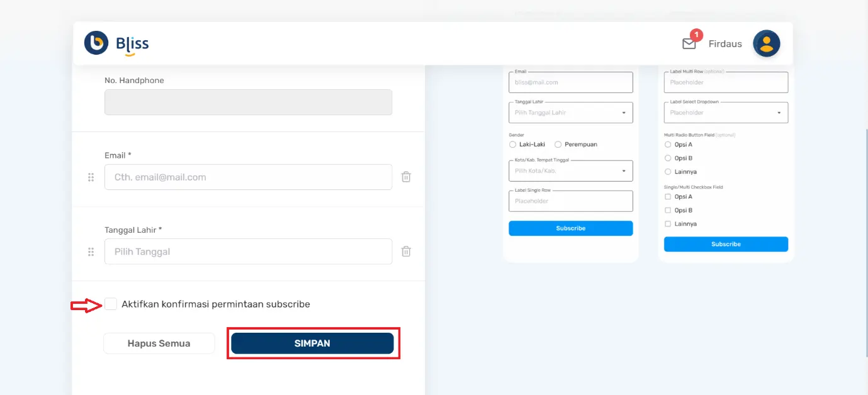
Task: Select the Perempuan gender radio button
Action: [558, 144]
